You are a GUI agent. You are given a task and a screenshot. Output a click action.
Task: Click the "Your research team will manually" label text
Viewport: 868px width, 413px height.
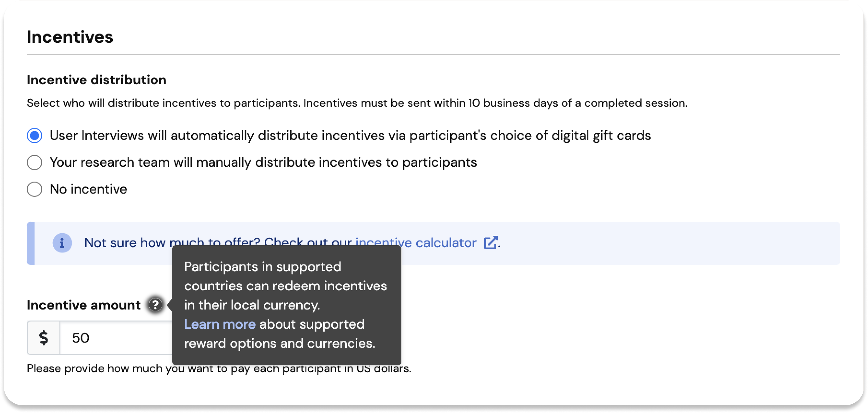(263, 163)
